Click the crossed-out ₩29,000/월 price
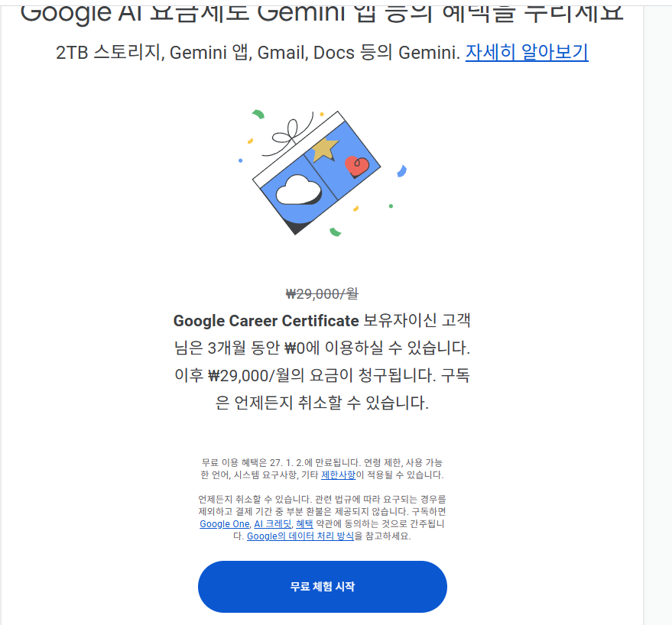This screenshot has width=672, height=625. click(322, 294)
